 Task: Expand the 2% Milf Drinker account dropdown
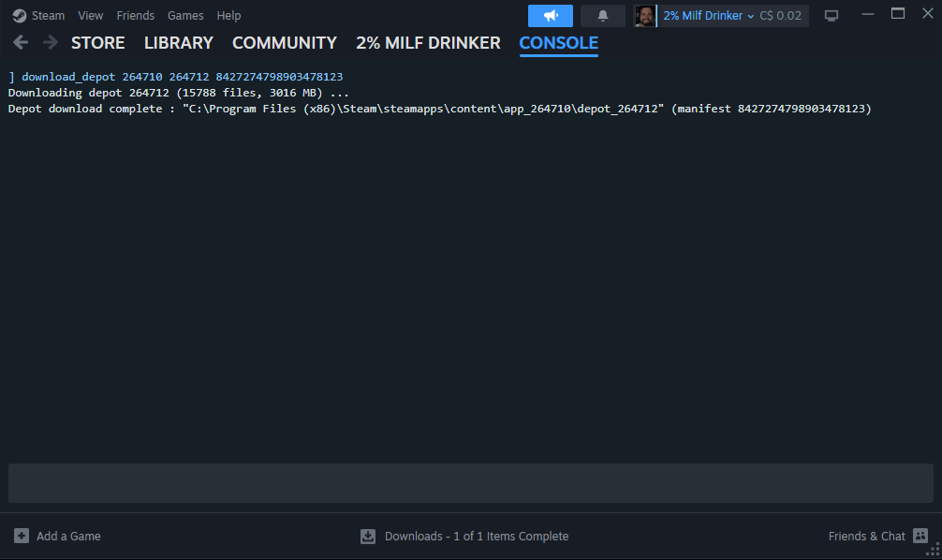[x=708, y=16]
